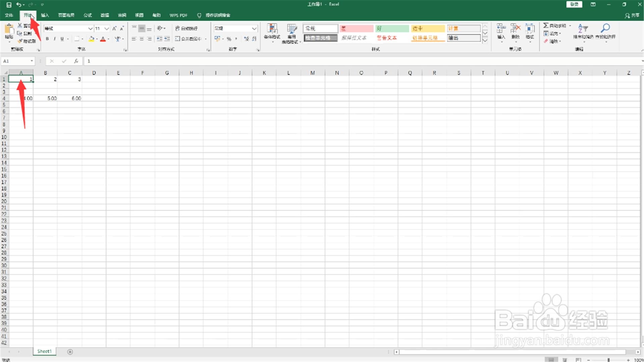Select the green 'Good' cell style
644x362 pixels.
[392, 28]
